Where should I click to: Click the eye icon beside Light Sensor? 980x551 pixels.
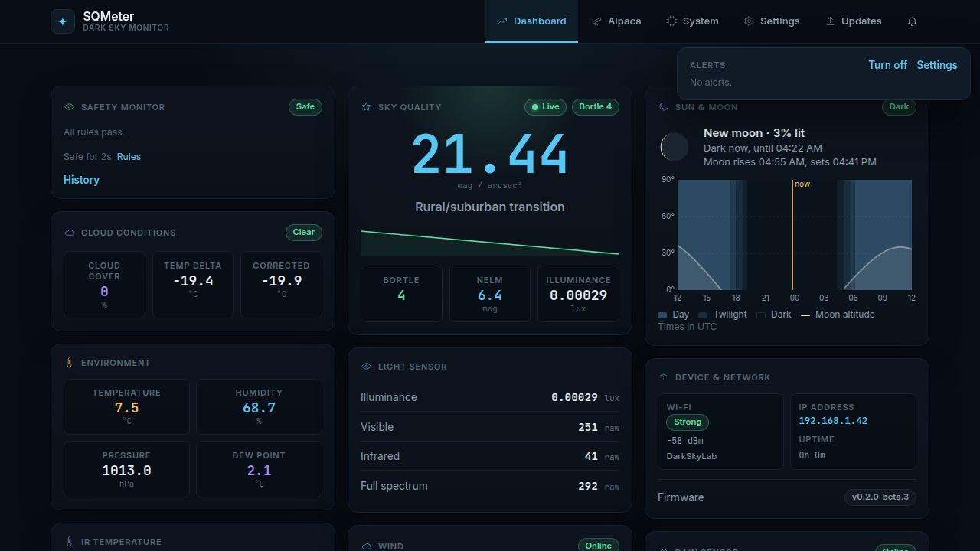366,367
